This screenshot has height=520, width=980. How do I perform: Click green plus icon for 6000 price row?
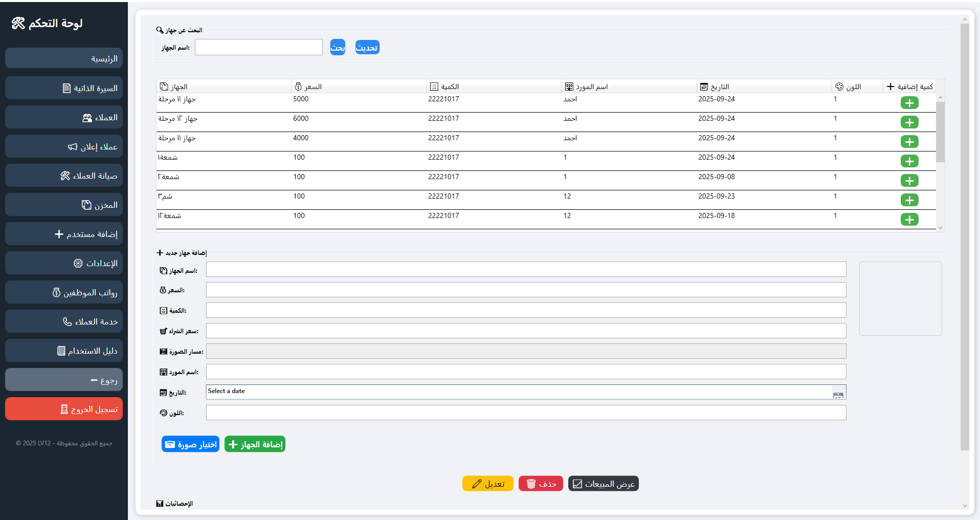click(909, 122)
